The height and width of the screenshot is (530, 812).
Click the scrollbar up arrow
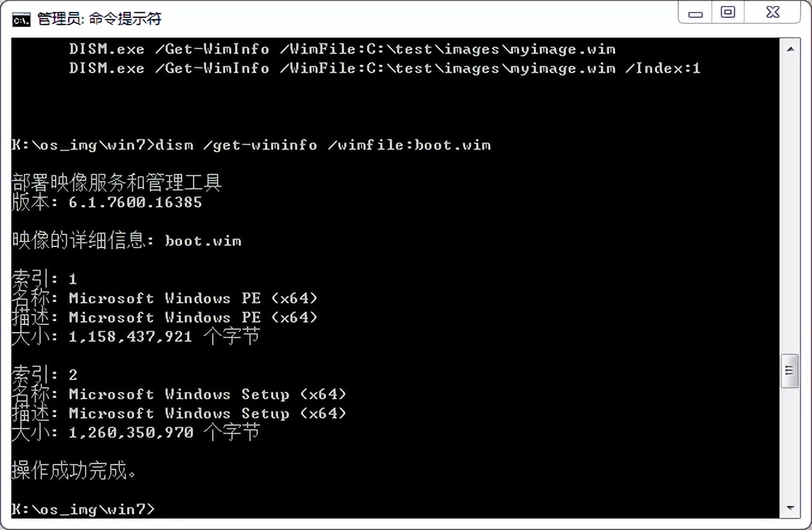[x=789, y=49]
